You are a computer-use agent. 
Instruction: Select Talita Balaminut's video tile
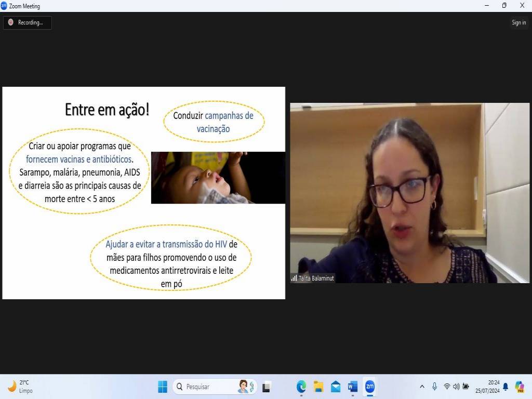pyautogui.click(x=409, y=193)
